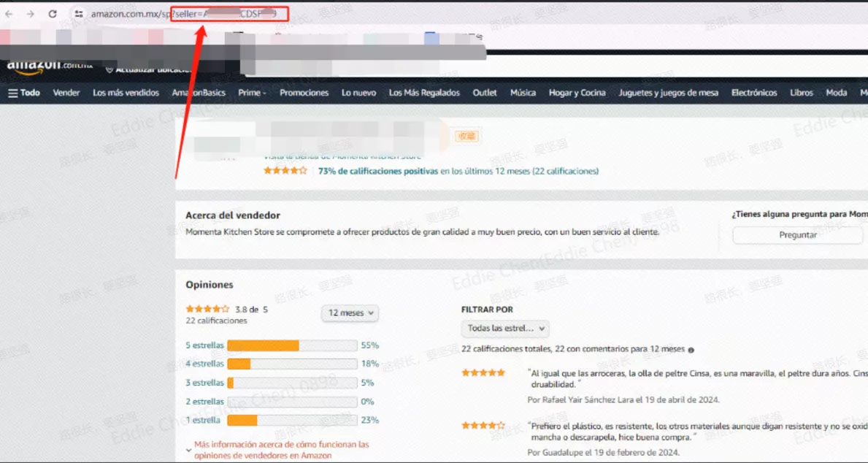Click the browser back arrow
Viewport: 868px width, 463px height.
(x=9, y=14)
